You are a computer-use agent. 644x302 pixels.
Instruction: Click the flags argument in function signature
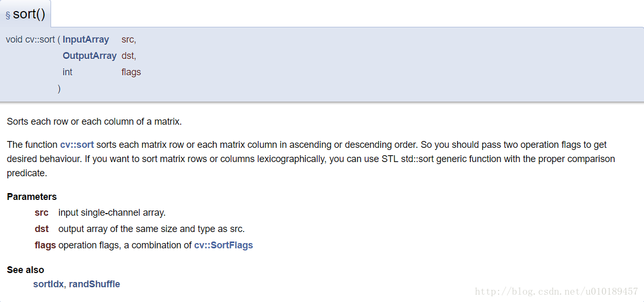click(x=131, y=72)
